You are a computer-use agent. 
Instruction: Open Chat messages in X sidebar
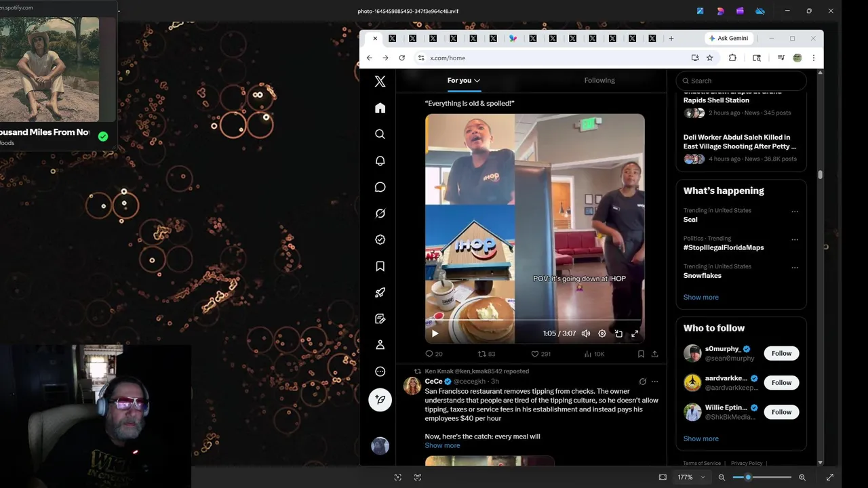380,187
